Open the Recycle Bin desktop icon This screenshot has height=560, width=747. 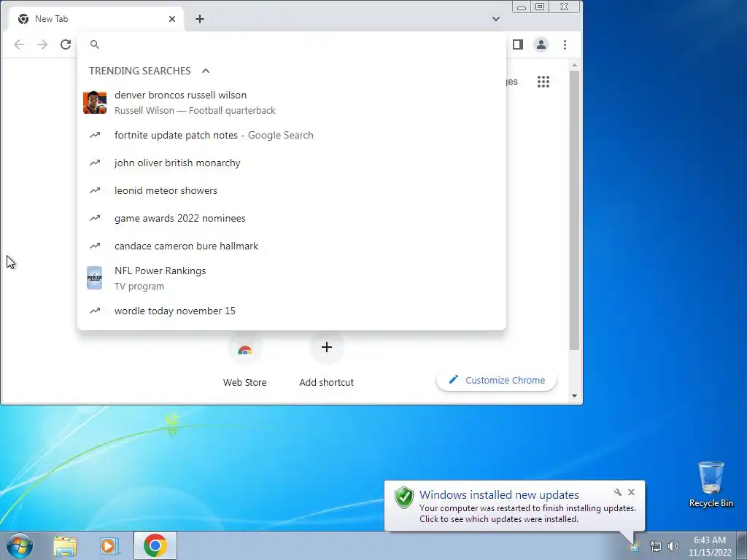pos(711,484)
